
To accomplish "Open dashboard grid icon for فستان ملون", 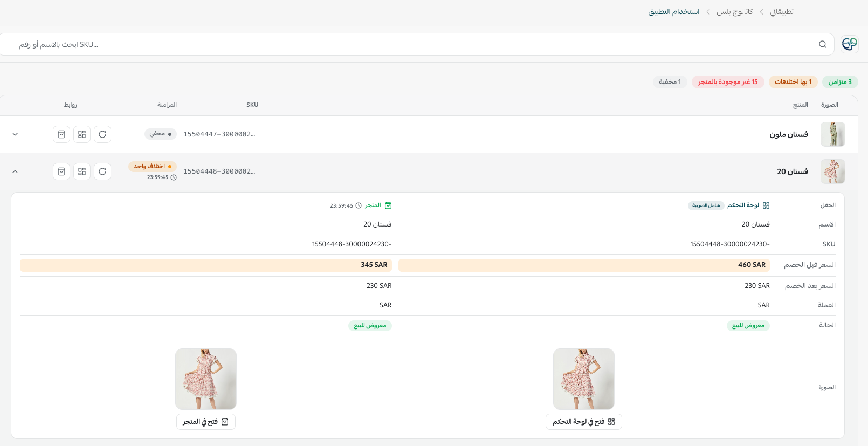I will (x=82, y=134).
